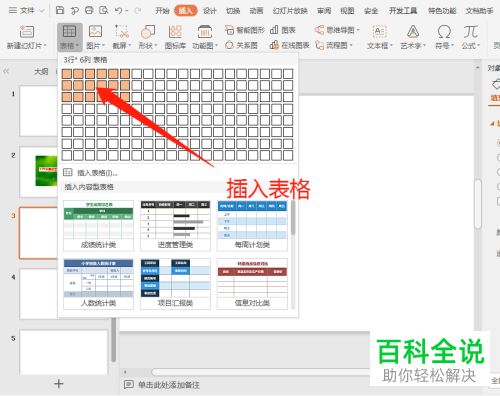The image size is (500, 396).
Task: Click the 文件 menu button
Action: pos(27,11)
